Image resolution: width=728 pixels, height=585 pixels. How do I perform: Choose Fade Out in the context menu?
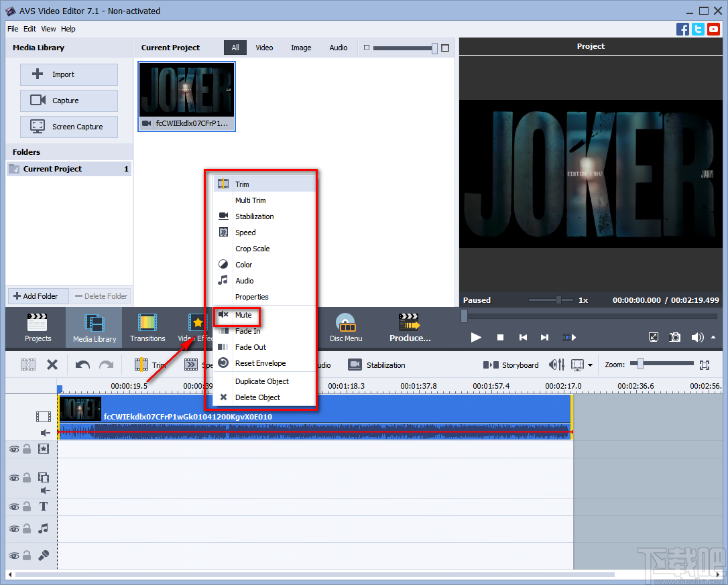(x=265, y=347)
